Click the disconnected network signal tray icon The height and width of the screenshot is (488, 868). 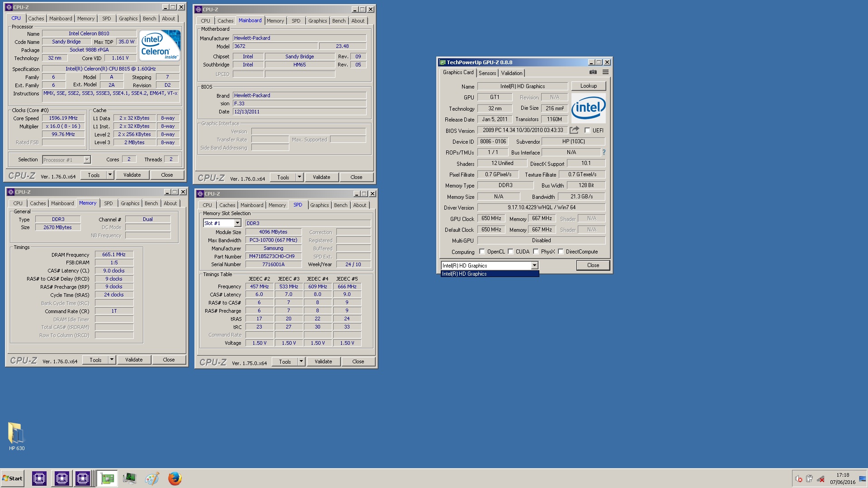coord(821,479)
